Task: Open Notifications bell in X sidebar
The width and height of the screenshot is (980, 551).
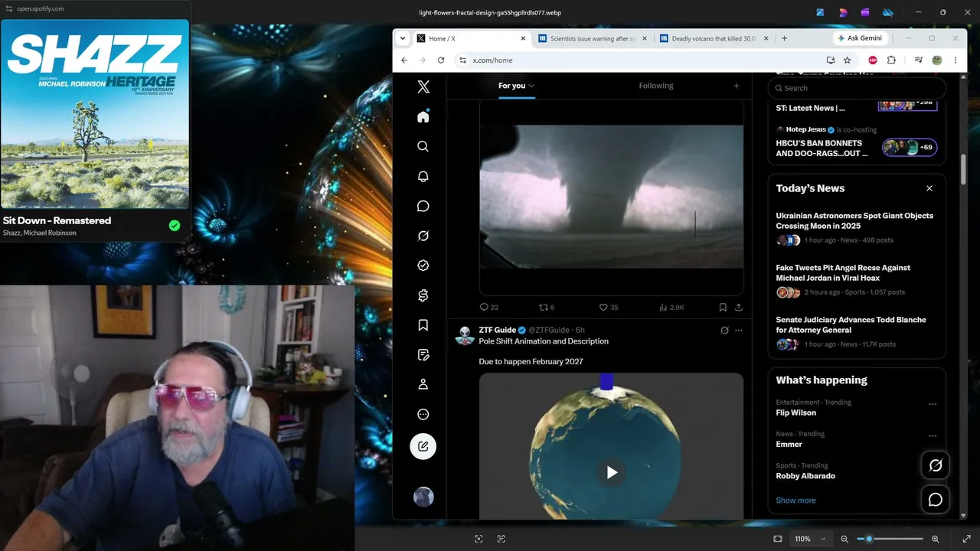Action: [x=423, y=176]
